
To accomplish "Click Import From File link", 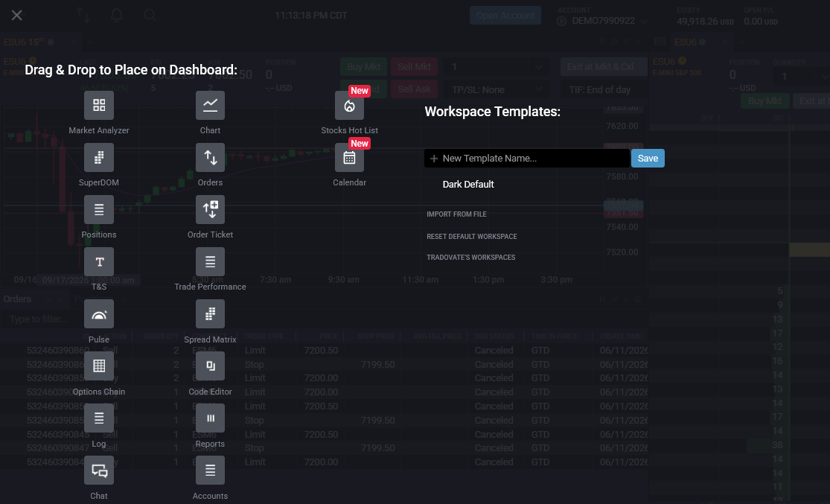I will 456,214.
